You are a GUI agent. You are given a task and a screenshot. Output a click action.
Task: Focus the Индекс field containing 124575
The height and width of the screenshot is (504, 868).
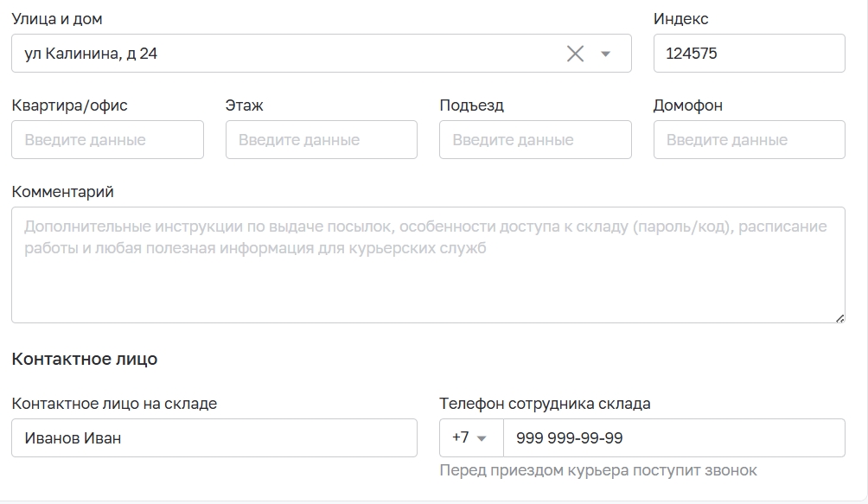[x=749, y=53]
